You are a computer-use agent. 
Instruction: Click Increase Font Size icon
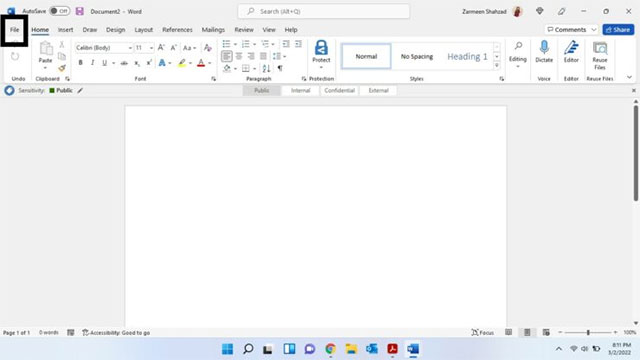[161, 47]
